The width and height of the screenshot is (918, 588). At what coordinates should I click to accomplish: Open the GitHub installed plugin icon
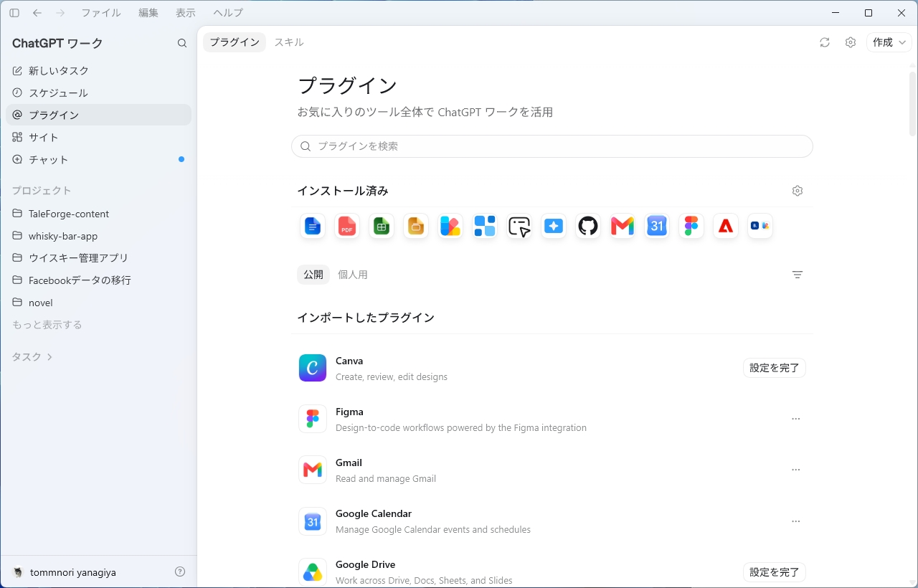(x=588, y=227)
